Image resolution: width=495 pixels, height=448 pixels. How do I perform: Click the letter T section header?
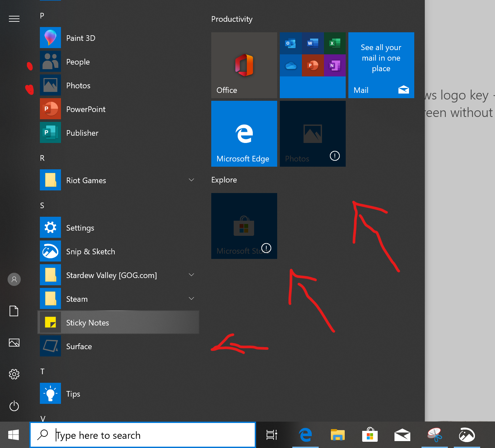[42, 371]
